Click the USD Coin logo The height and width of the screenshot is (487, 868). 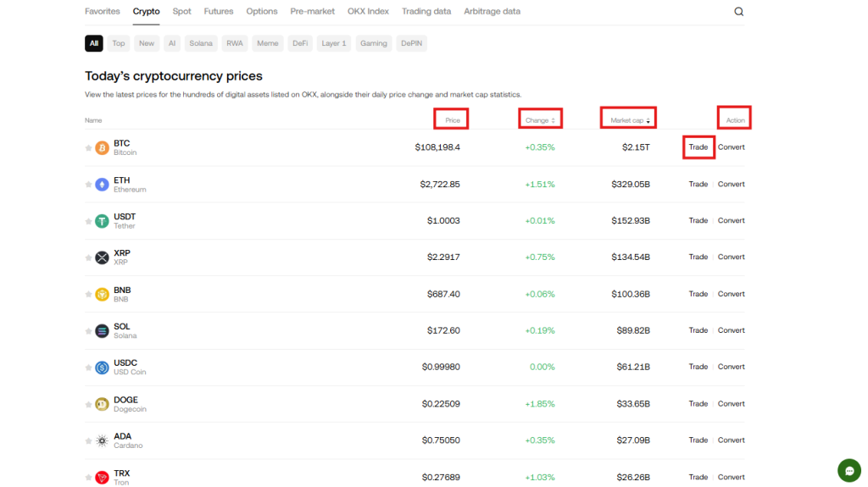coord(102,368)
